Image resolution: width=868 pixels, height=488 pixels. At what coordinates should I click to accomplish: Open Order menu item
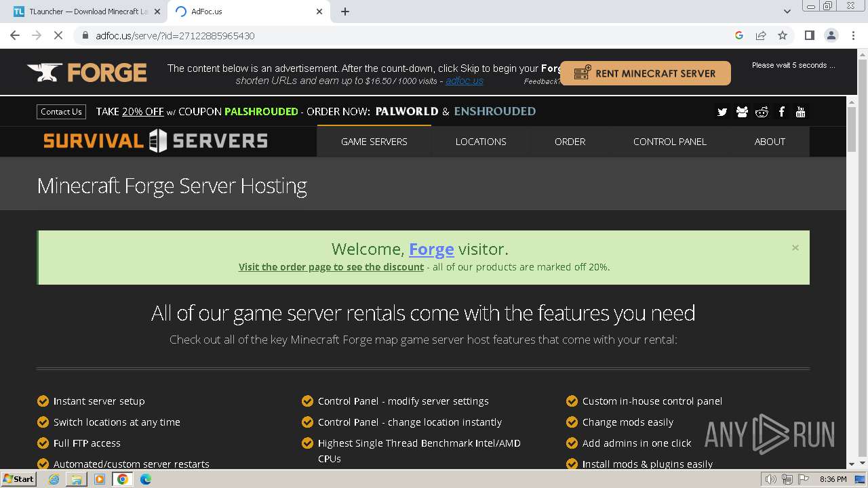(570, 142)
